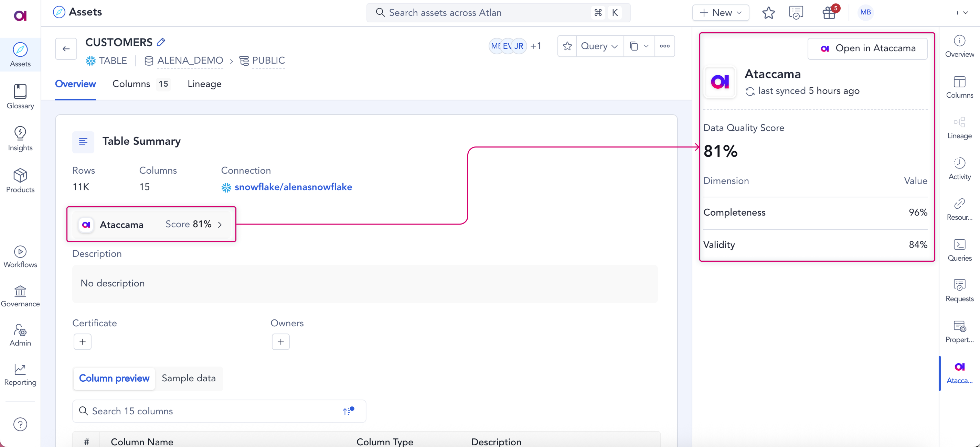
Task: Click Open in Ataccama button
Action: [867, 48]
